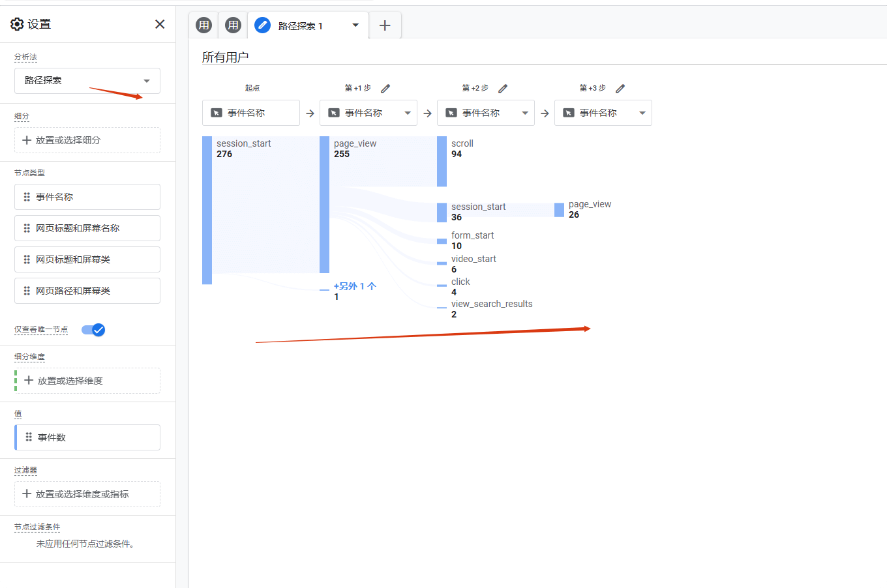
Task: Add a segment via 放置或选择细分
Action: [x=87, y=140]
